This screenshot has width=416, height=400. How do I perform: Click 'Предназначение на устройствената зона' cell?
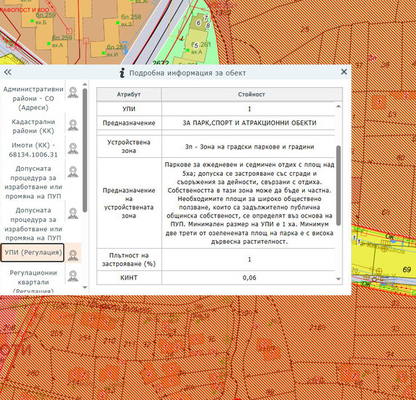click(129, 203)
